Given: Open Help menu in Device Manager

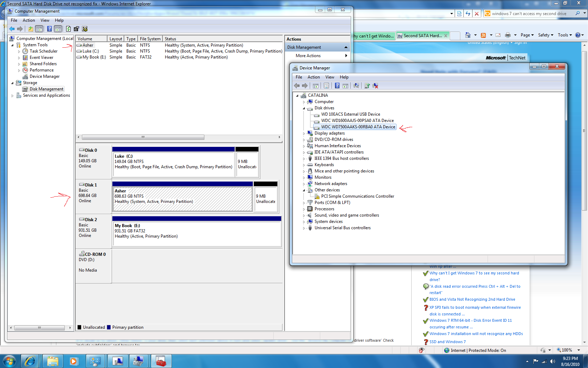Looking at the screenshot, I should click(x=344, y=77).
